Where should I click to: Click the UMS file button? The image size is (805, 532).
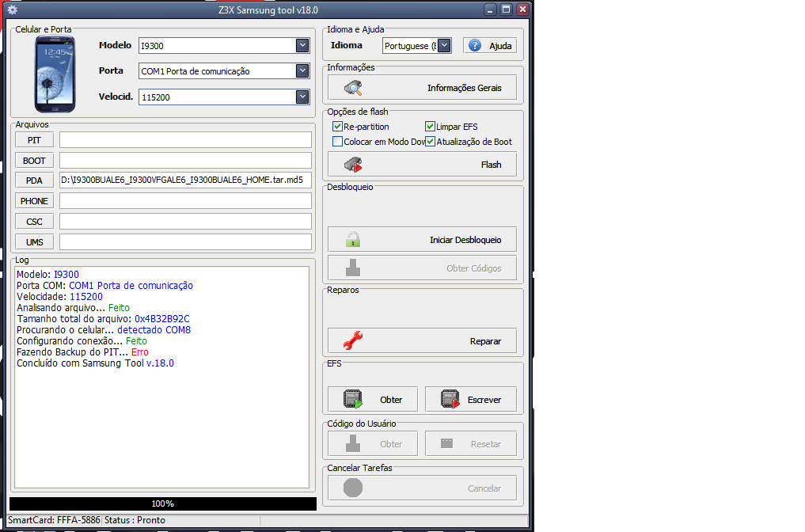click(34, 242)
